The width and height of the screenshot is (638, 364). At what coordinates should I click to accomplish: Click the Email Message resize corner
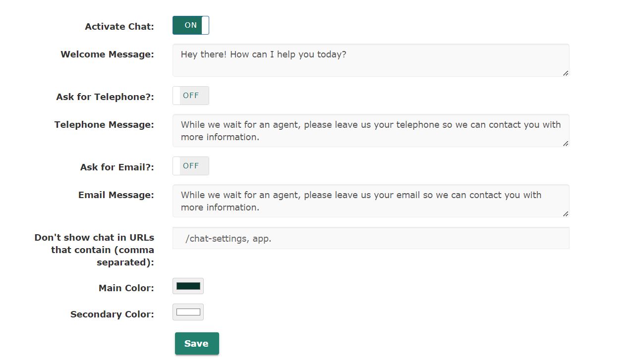566,214
